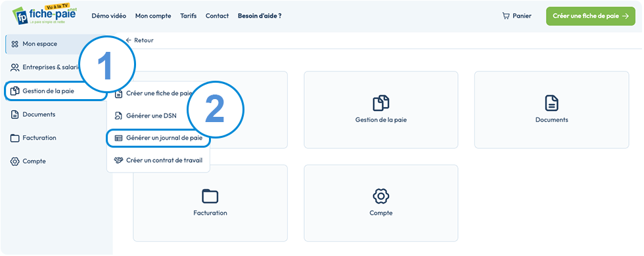Click the shopping cart icon
Viewport: 644px width, 256px height.
click(x=506, y=16)
